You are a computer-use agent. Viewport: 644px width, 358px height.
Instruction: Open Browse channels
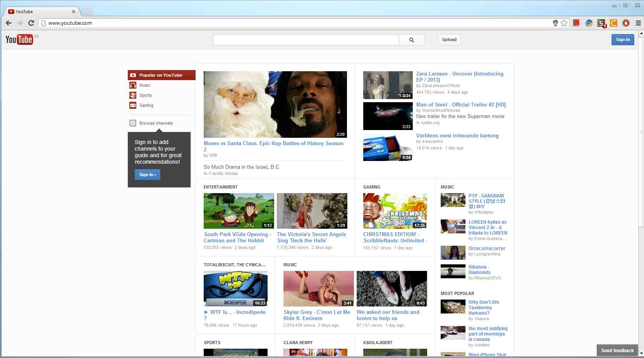156,123
